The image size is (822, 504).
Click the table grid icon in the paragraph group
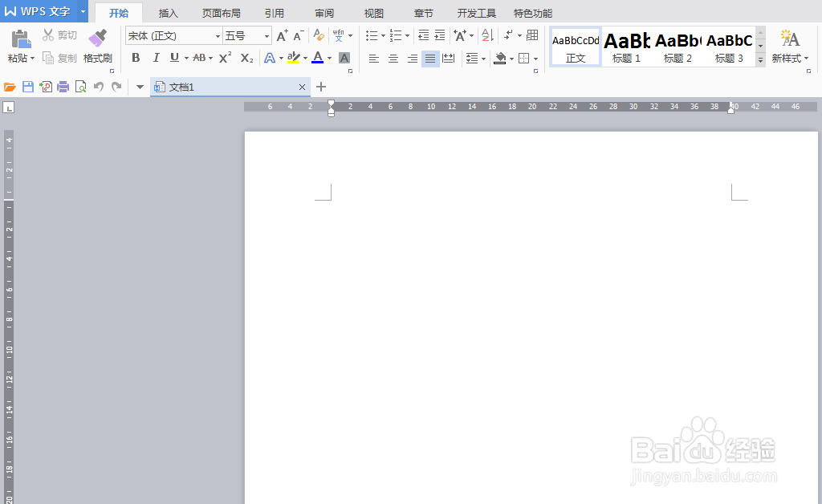click(532, 35)
